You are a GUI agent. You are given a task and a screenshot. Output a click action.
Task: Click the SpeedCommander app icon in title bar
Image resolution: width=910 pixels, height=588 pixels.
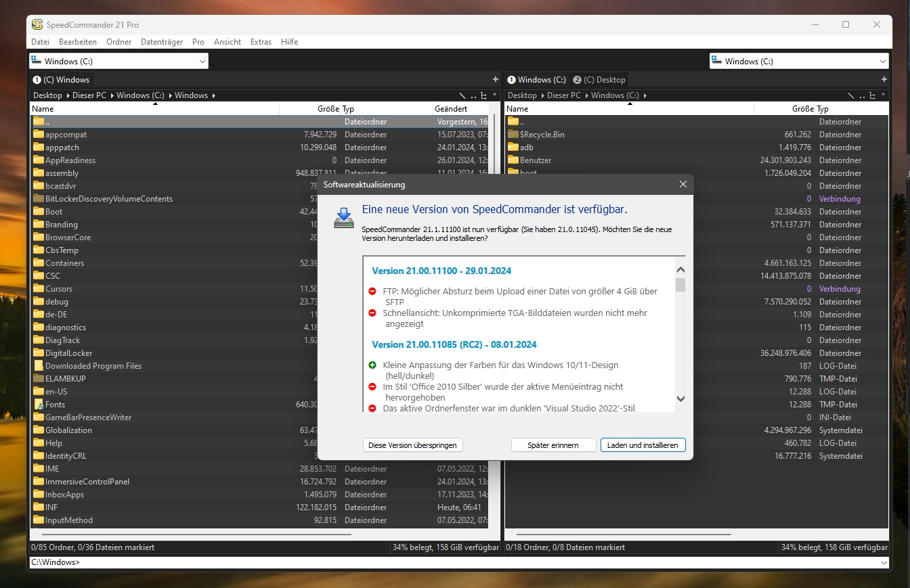click(x=37, y=24)
